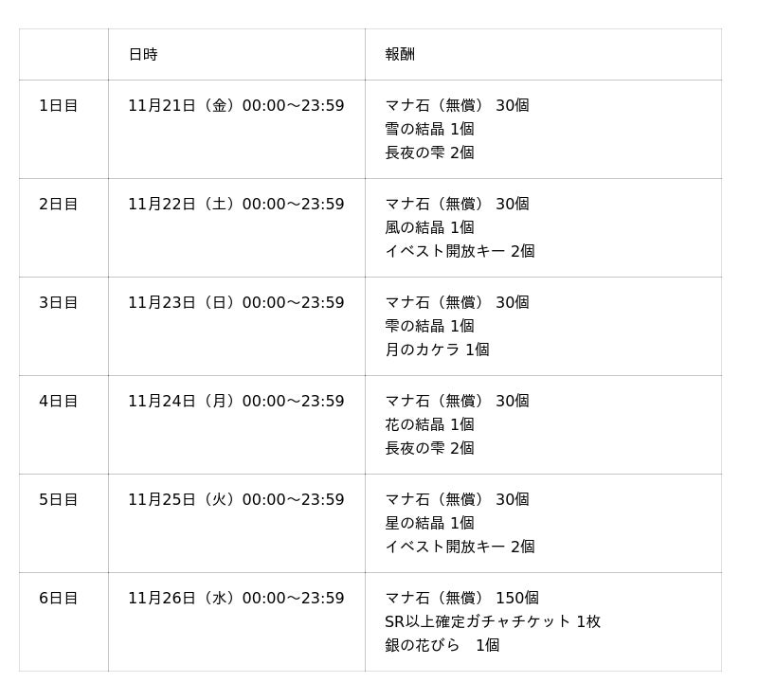The width and height of the screenshot is (758, 700).
Task: Click the 日時 column header
Action: [x=143, y=55]
